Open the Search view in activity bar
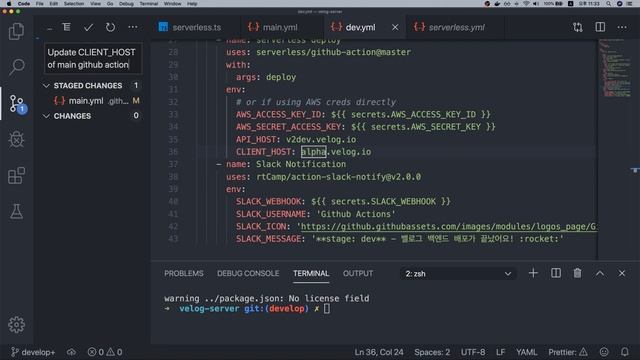Screen dimensions: 640x360 tap(16, 67)
